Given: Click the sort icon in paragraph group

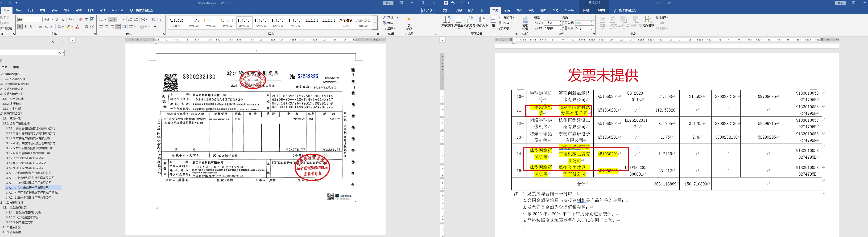Looking at the screenshot, I should 154,19.
